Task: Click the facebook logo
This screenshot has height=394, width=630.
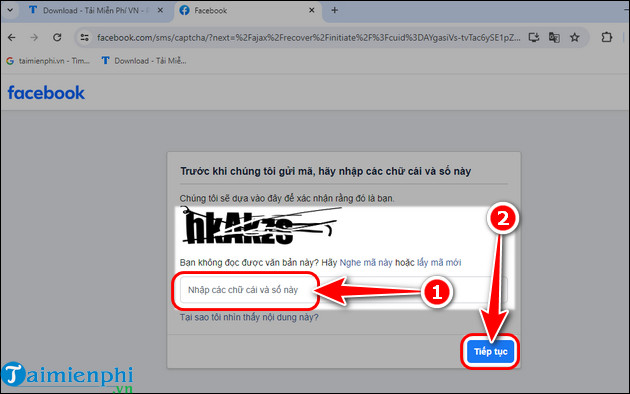Action: [46, 93]
